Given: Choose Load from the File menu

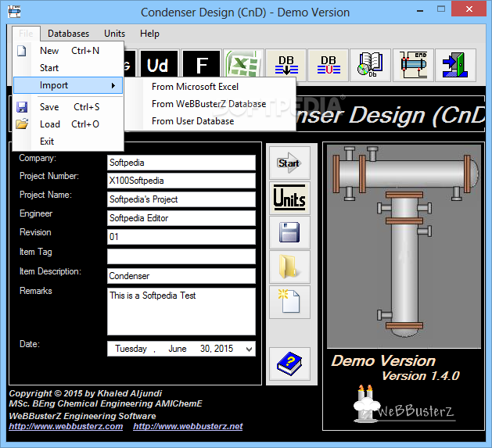Looking at the screenshot, I should (68, 124).
